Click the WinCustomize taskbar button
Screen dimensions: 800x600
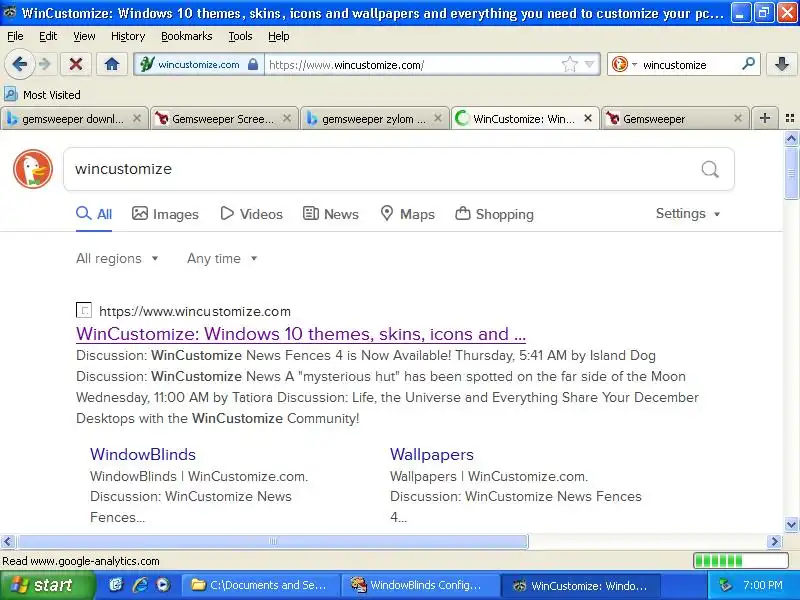click(x=580, y=585)
